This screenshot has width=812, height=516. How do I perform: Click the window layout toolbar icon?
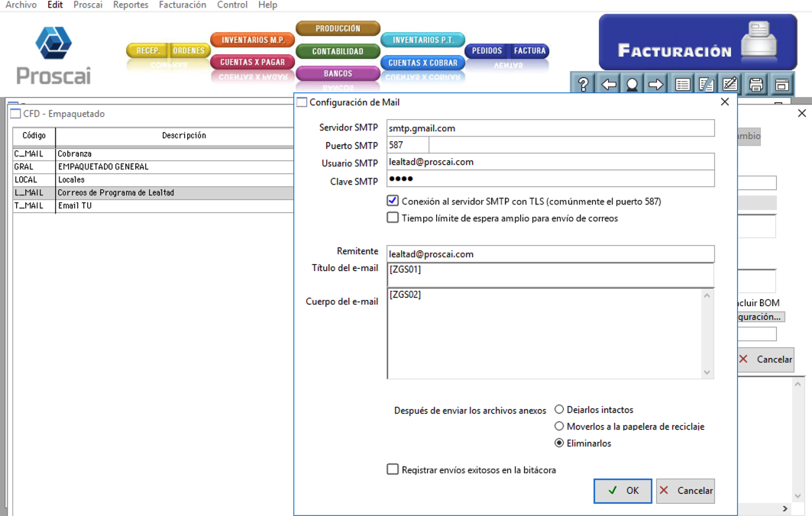782,84
